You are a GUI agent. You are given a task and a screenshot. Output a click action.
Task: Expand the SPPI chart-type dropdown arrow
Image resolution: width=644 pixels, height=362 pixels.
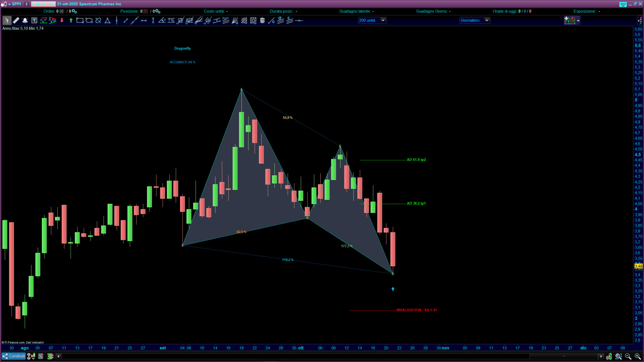9,4
